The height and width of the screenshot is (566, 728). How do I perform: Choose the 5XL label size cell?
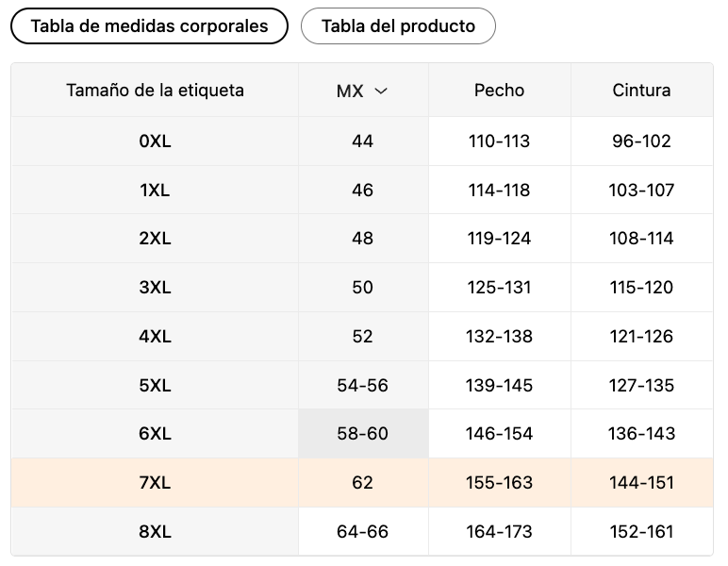tap(155, 385)
